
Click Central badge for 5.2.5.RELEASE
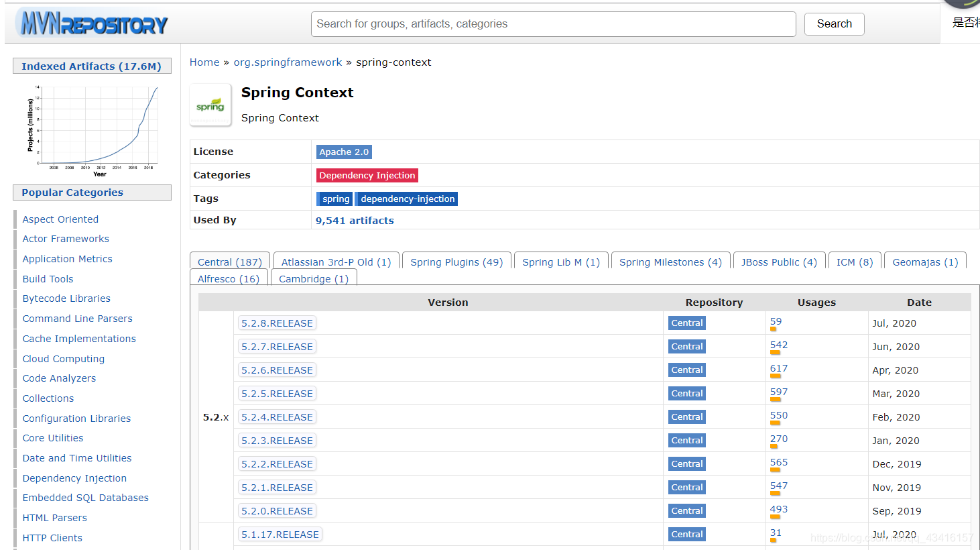coord(687,394)
